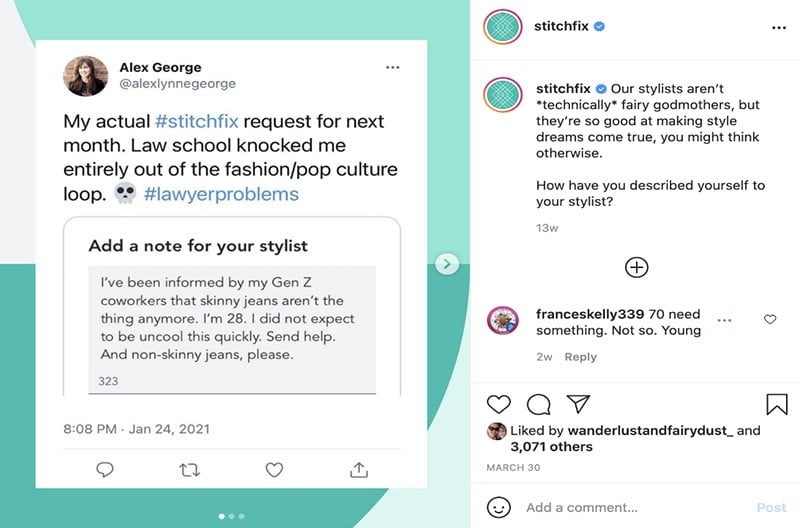This screenshot has height=528, width=800.
Task: Open tweet's three-dot more menu
Action: point(393,67)
